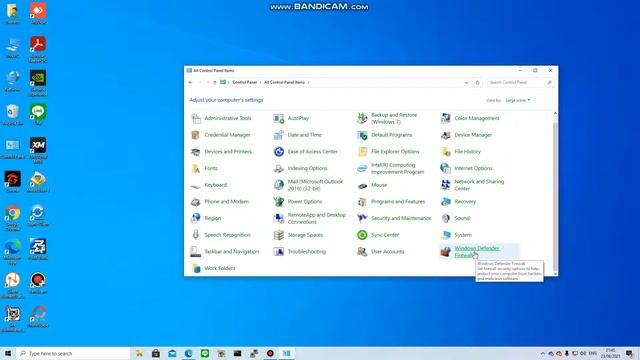Click the taskbar 'Type here to search' box
Screen dimensions: 640x360
click(x=73, y=353)
